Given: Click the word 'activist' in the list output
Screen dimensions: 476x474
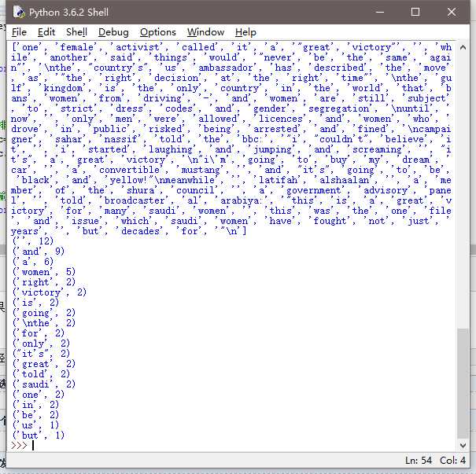Looking at the screenshot, I should pos(137,47).
